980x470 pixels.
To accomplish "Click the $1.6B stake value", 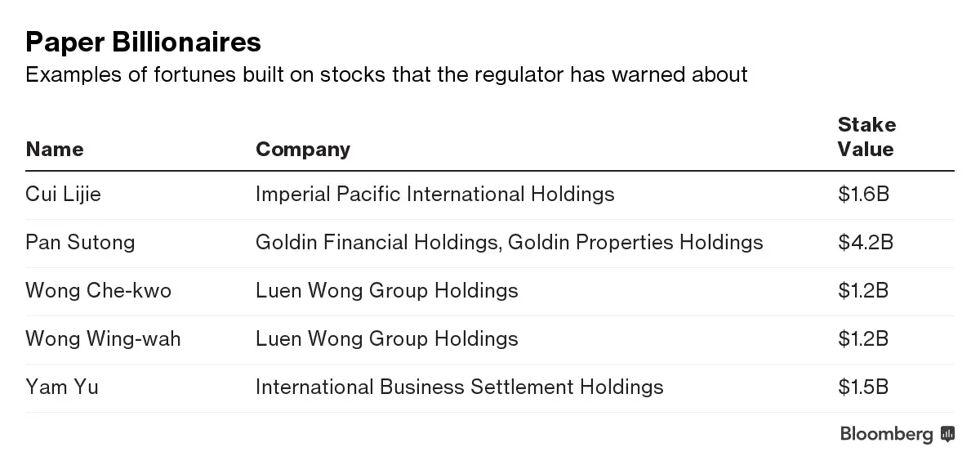I will [x=863, y=195].
